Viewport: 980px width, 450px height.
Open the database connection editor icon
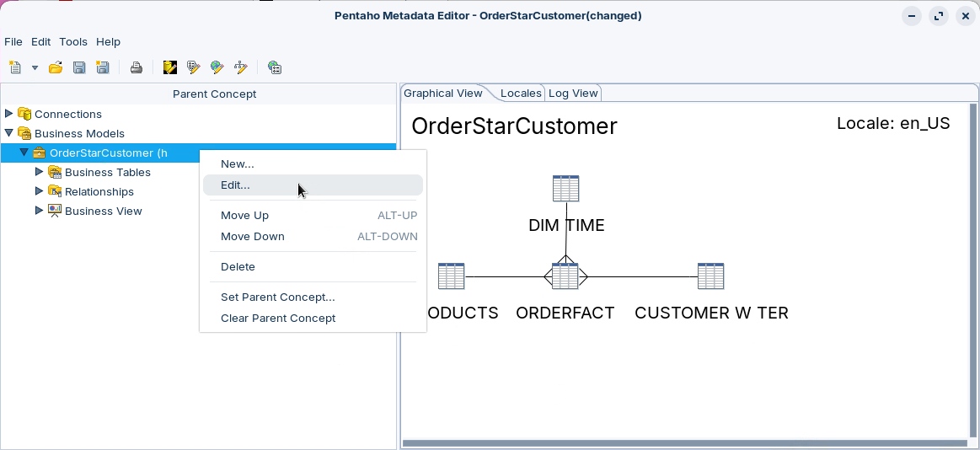point(170,67)
